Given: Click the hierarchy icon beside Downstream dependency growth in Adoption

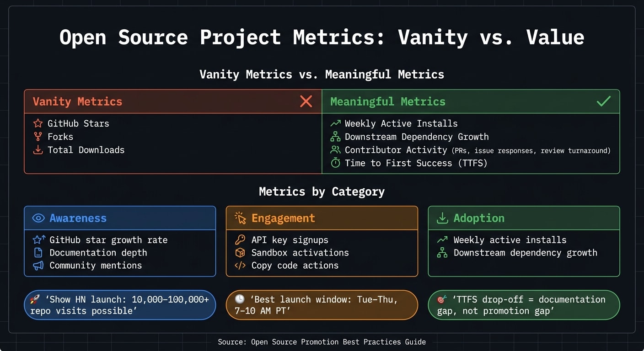Looking at the screenshot, I should (x=442, y=253).
